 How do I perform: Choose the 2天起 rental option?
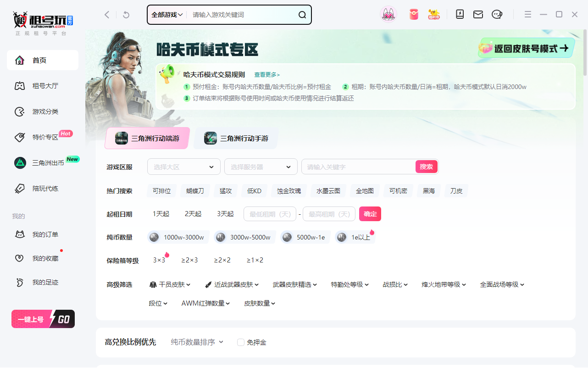(193, 214)
